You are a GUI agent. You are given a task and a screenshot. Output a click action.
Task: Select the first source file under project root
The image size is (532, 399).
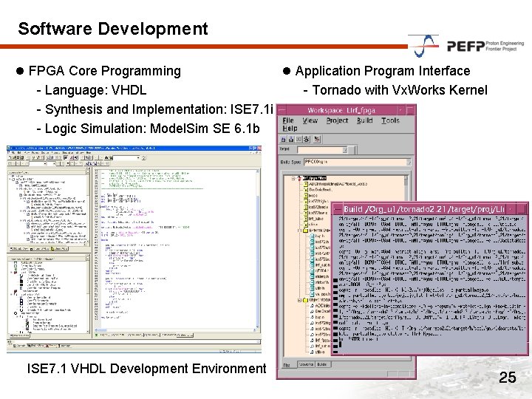point(338,184)
